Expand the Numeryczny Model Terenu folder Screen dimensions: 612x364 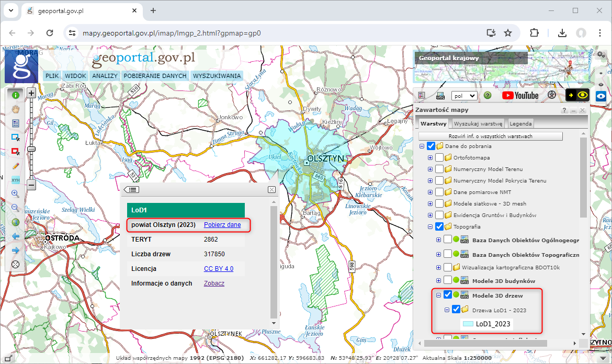(430, 169)
